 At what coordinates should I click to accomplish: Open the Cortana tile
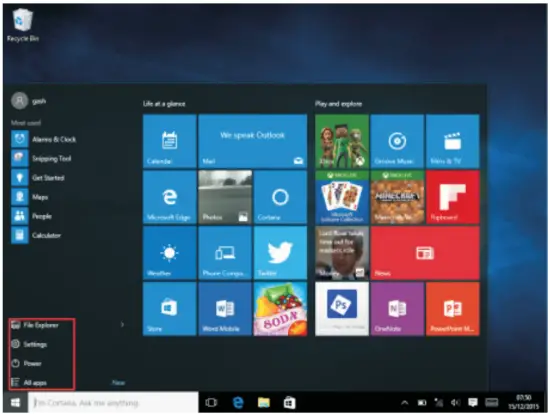pos(280,197)
